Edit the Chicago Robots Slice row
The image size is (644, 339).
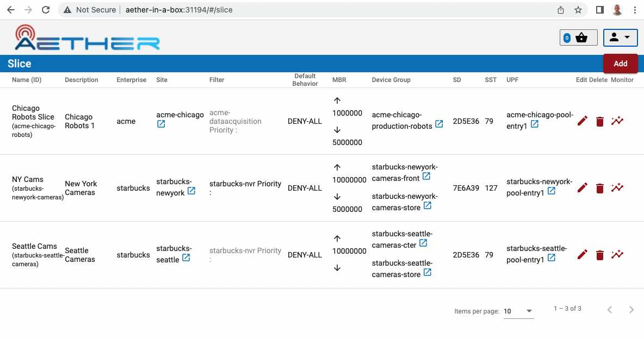(x=582, y=121)
